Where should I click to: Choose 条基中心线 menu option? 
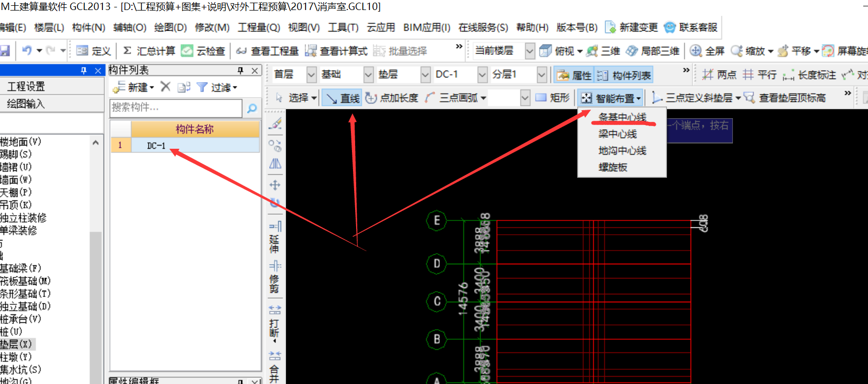(622, 117)
